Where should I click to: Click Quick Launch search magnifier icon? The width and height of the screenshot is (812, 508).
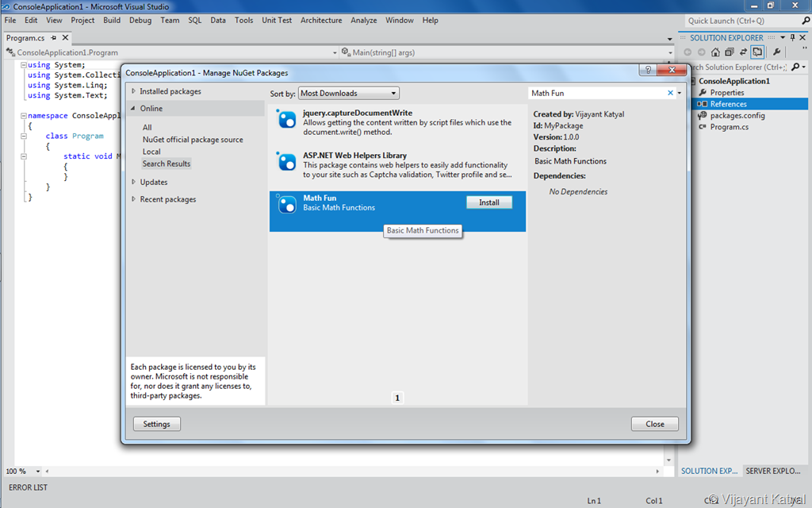click(806, 21)
